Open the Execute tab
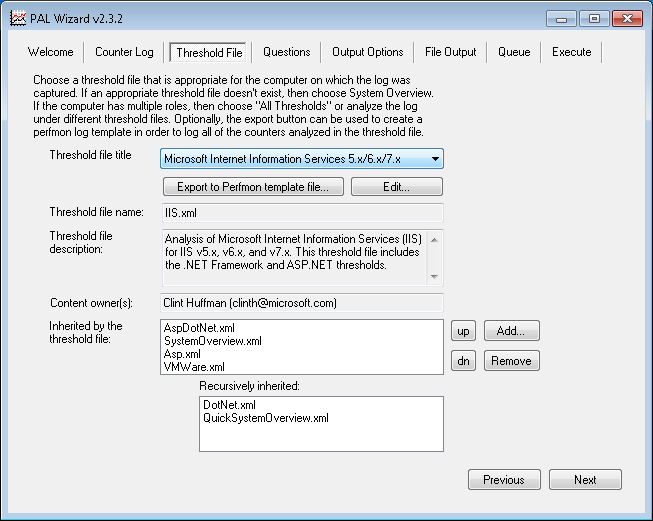Image resolution: width=653 pixels, height=521 pixels. 571,52
